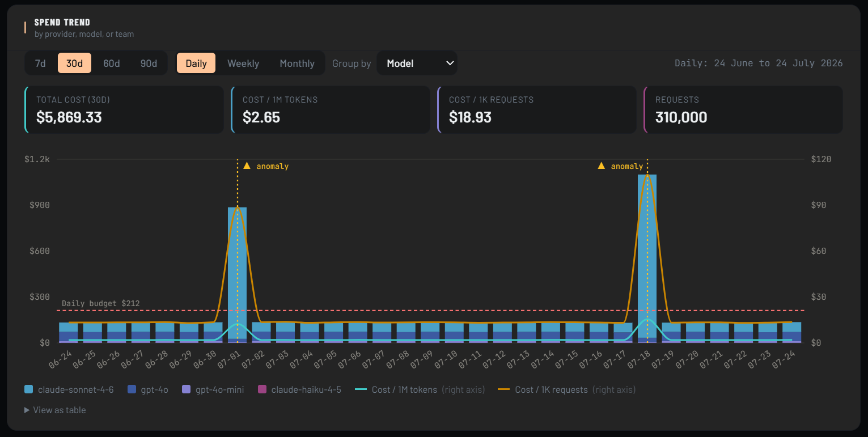Screen dimensions: 868x437
Task: Toggle claude-sonnet-4-6 legend swatch
Action: coord(29,389)
